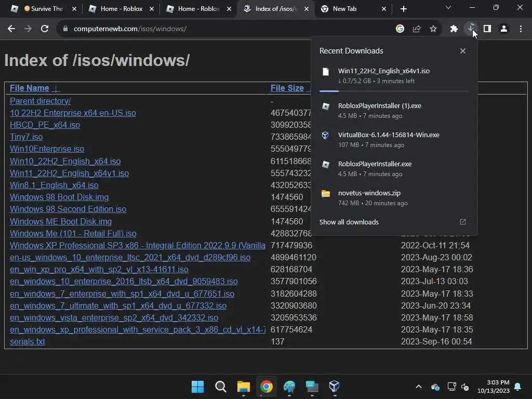
Task: View site information lock icon
Action: (x=65, y=29)
